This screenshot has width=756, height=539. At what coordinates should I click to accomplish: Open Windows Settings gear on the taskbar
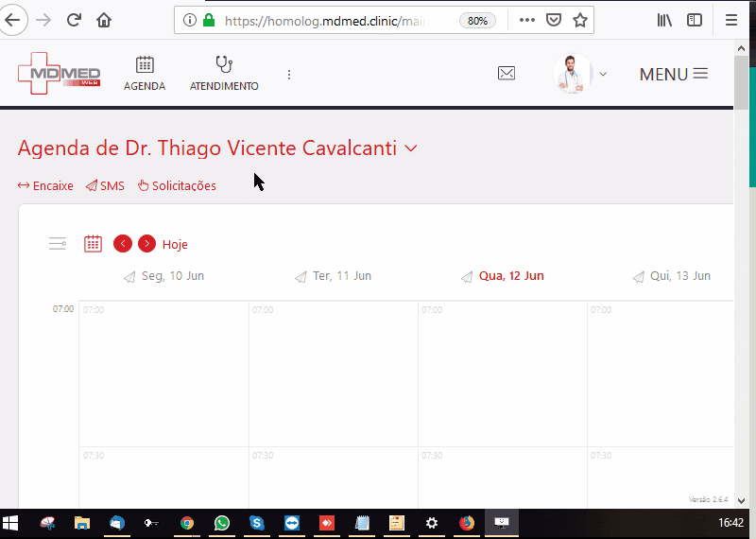click(x=432, y=523)
